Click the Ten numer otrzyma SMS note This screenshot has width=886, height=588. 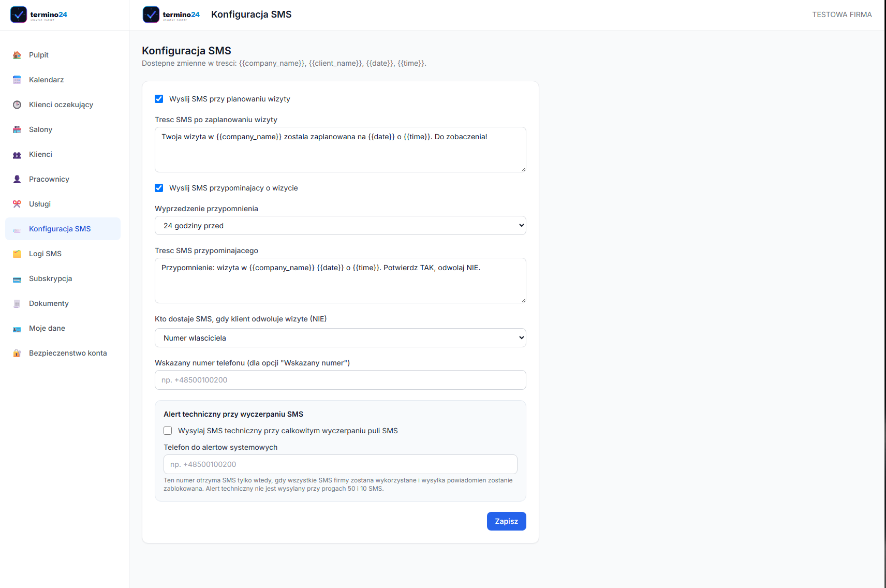[x=338, y=484]
